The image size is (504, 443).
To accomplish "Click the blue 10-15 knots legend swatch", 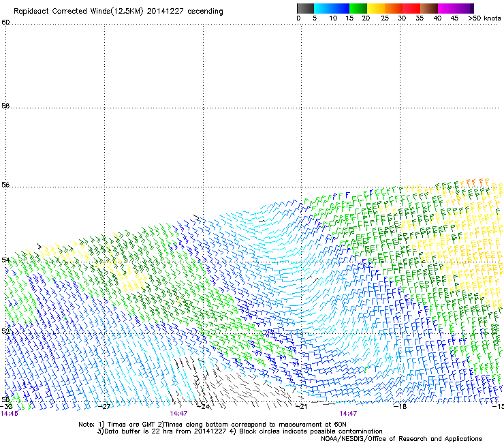I will point(341,8).
